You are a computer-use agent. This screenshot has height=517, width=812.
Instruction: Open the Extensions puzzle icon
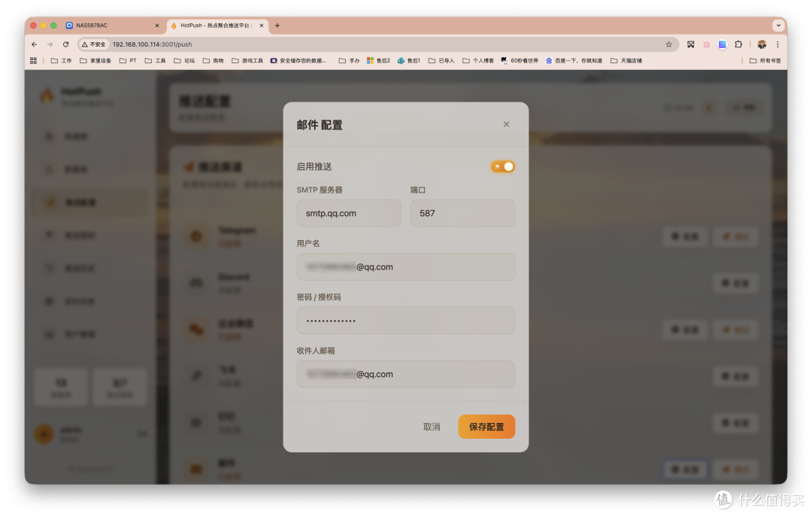coord(738,44)
